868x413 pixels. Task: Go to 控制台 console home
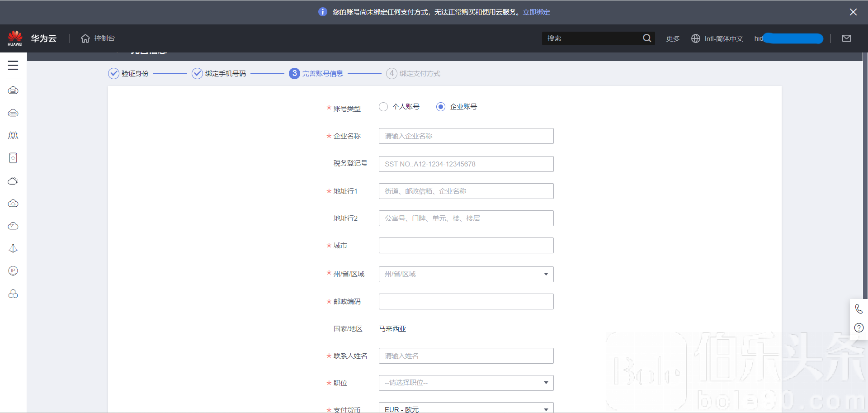[x=98, y=38]
